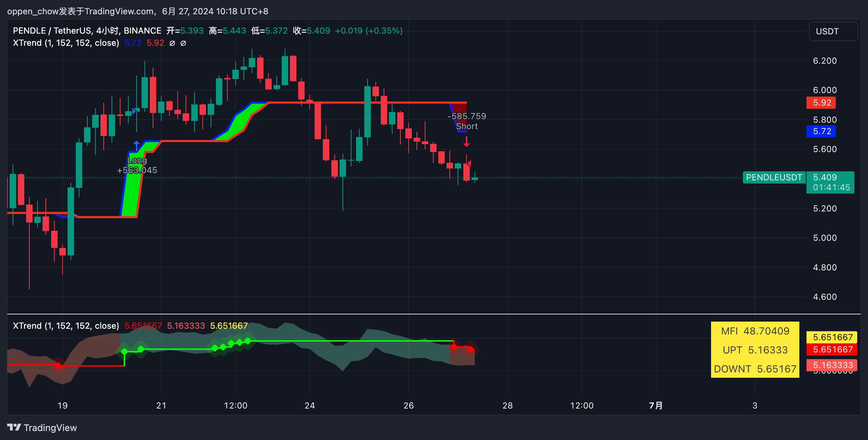Viewport: 868px width, 440px height.
Task: Select the 'Long +563.045' trade label
Action: (x=137, y=165)
